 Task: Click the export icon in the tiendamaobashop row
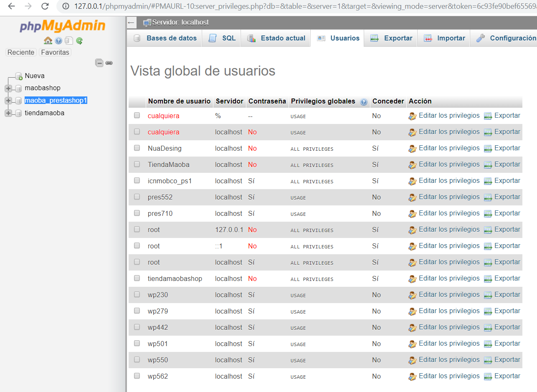[x=488, y=279]
